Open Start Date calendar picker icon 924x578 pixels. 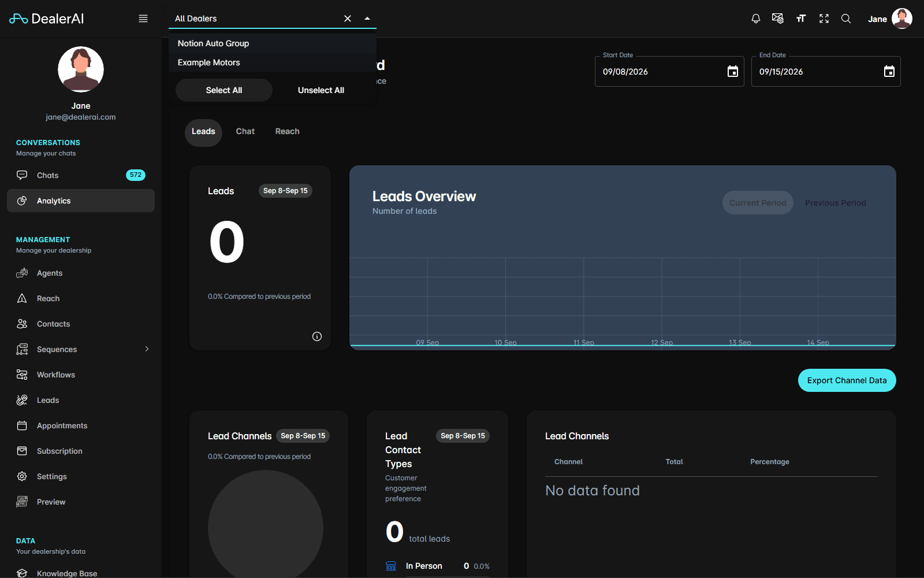click(732, 72)
